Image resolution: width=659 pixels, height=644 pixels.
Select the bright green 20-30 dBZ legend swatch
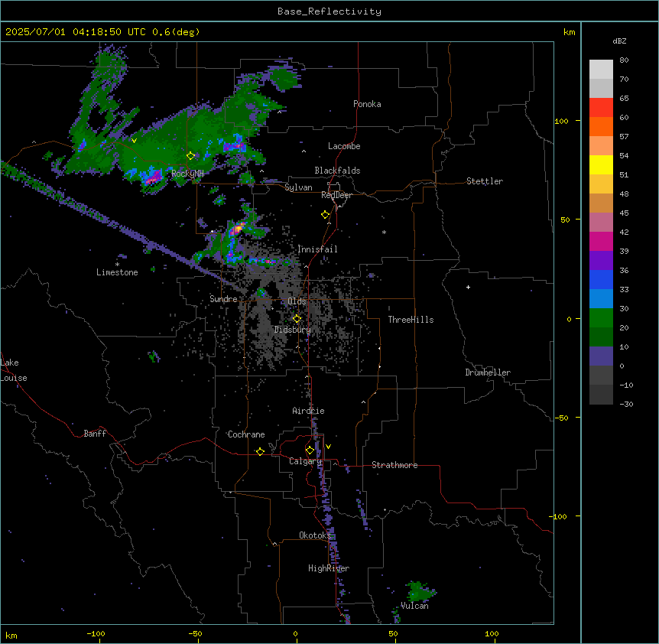pos(601,318)
